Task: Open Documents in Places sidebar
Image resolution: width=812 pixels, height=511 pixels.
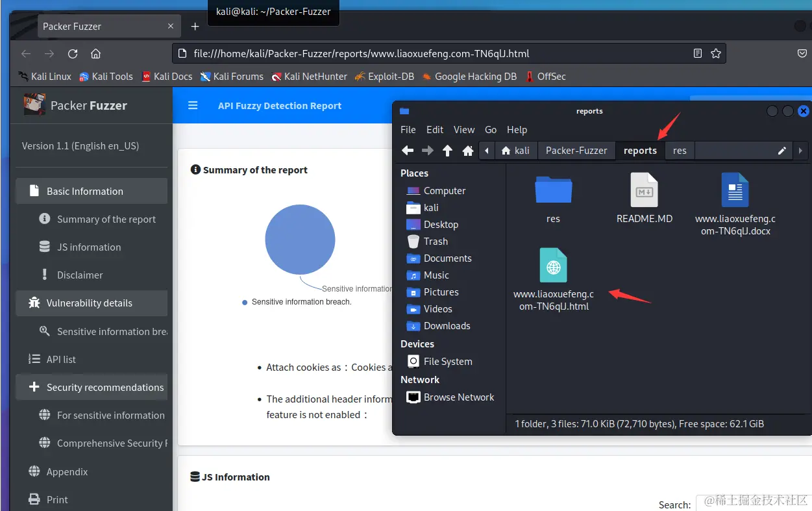Action: tap(439, 258)
